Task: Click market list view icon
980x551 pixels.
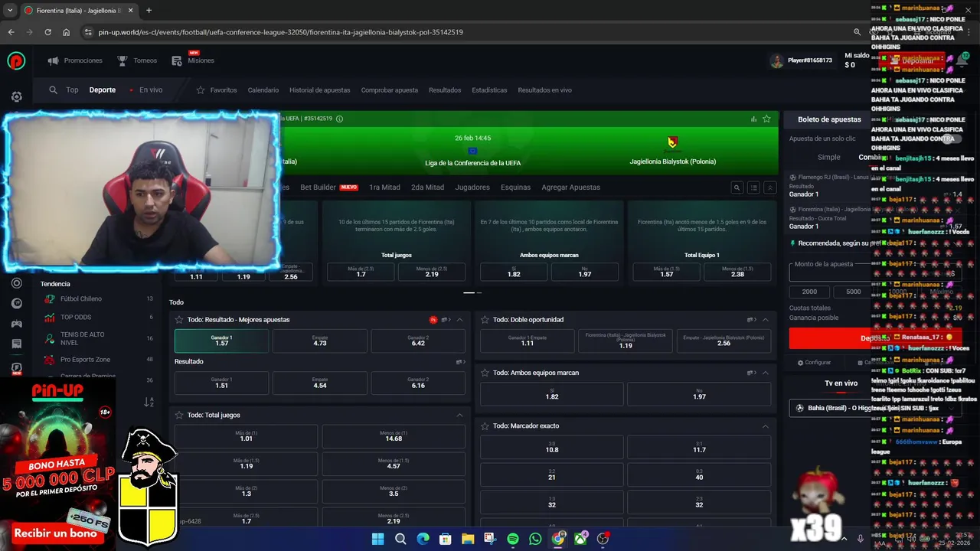Action: 753,187
